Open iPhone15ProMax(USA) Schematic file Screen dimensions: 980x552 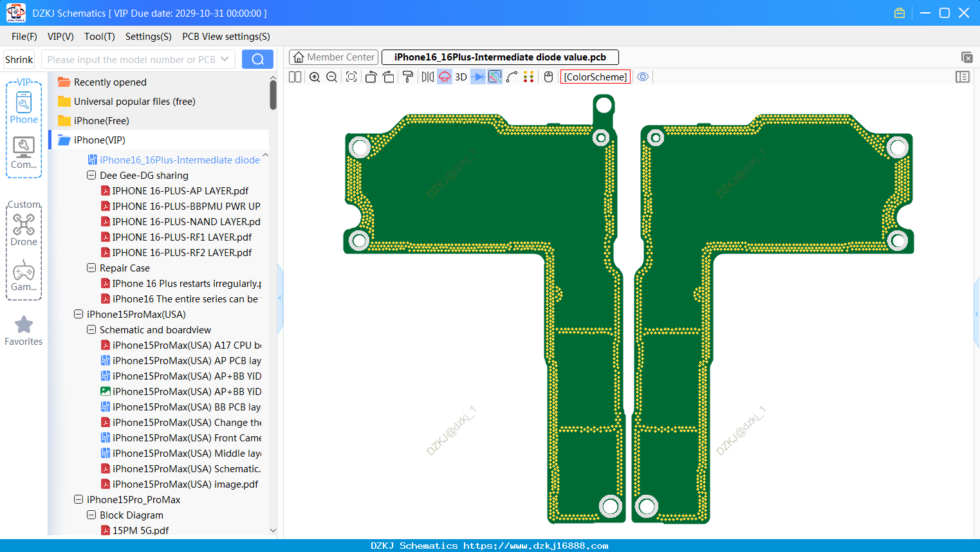coord(181,469)
